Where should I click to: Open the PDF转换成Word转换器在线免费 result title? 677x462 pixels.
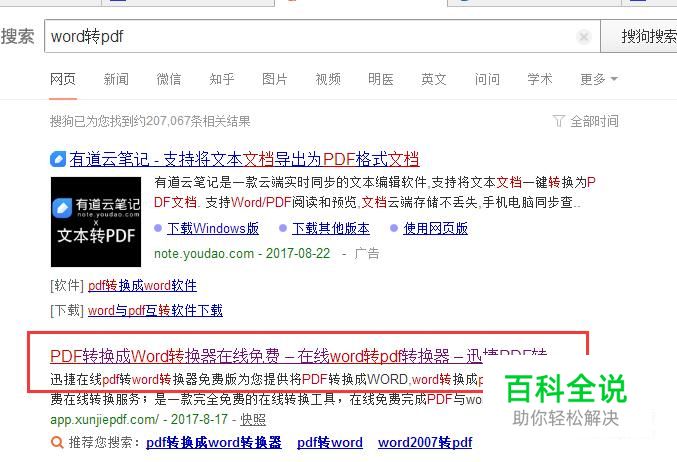pos(298,356)
